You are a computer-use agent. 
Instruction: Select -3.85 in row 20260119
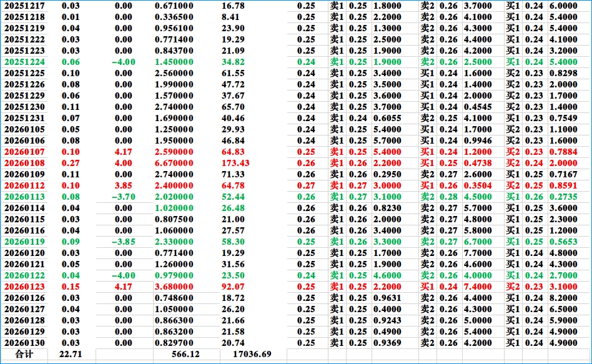(124, 242)
